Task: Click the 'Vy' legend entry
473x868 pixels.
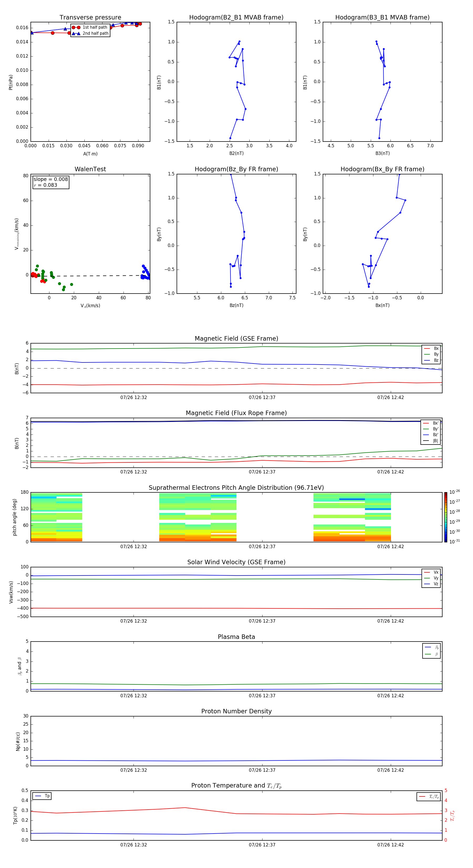Action: tap(431, 578)
